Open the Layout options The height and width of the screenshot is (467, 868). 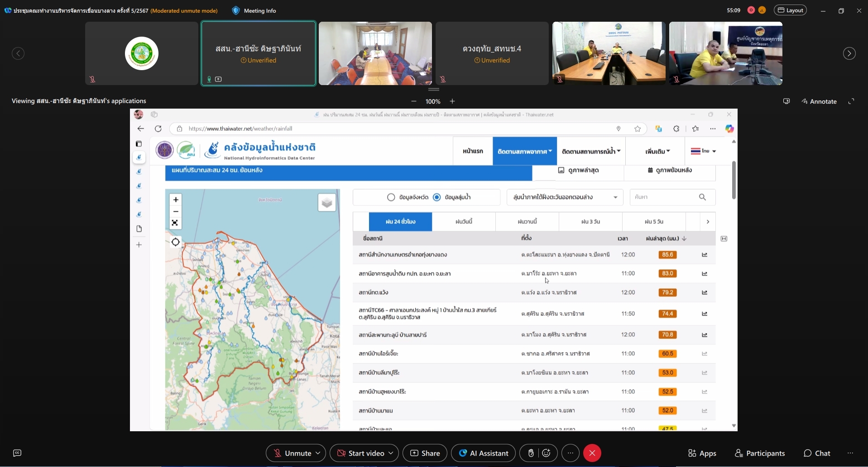[x=790, y=10]
